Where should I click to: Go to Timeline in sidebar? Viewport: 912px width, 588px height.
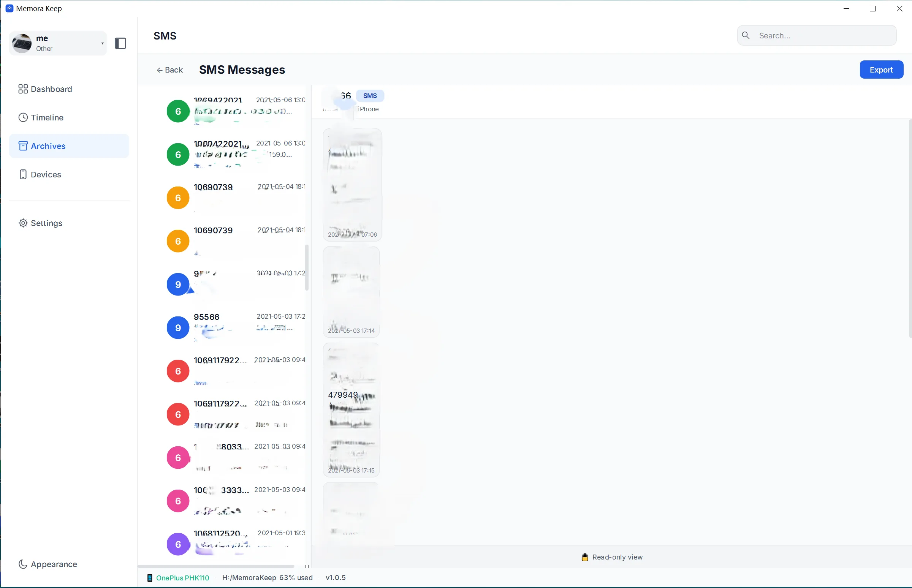pos(69,118)
